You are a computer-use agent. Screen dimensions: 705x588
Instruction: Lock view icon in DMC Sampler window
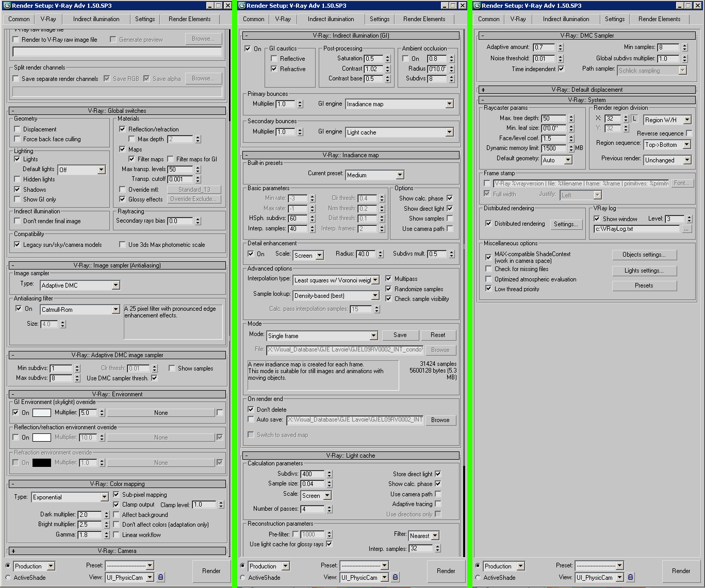(630, 577)
